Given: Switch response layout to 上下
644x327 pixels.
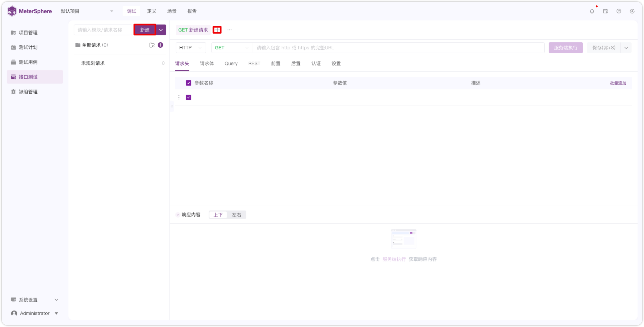Looking at the screenshot, I should (218, 215).
